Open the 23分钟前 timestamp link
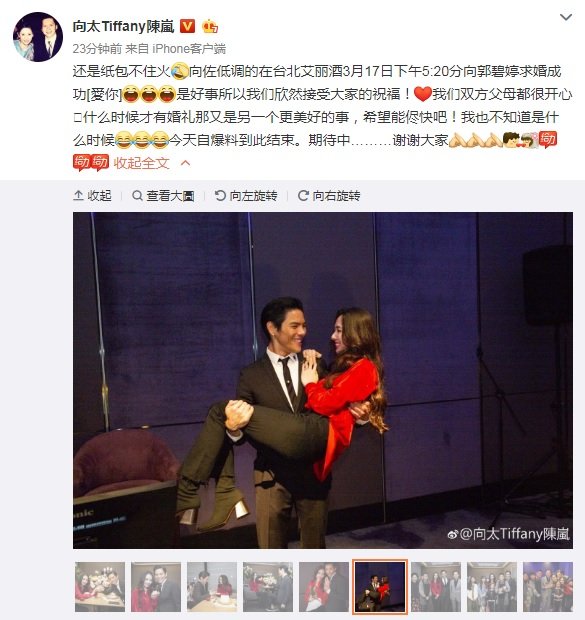 point(97,49)
